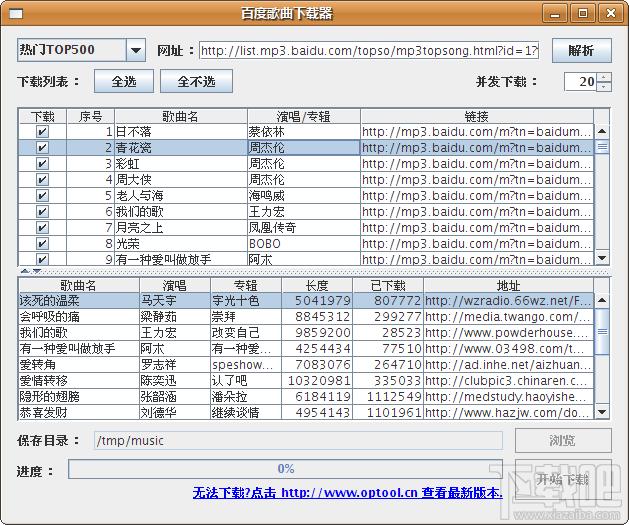Click the upper song list scrollbar thumb

[x=602, y=147]
